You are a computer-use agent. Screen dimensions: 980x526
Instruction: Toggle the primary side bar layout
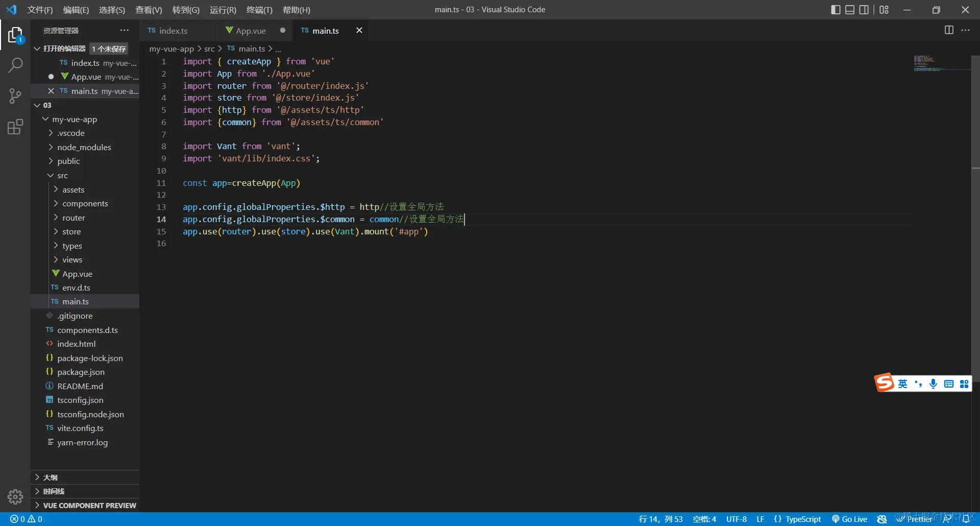point(836,10)
